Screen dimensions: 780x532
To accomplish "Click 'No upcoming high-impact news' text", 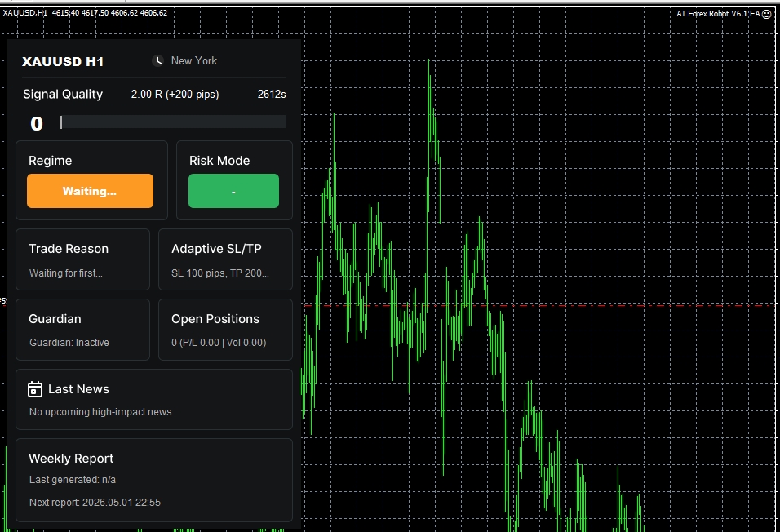I will (x=100, y=412).
